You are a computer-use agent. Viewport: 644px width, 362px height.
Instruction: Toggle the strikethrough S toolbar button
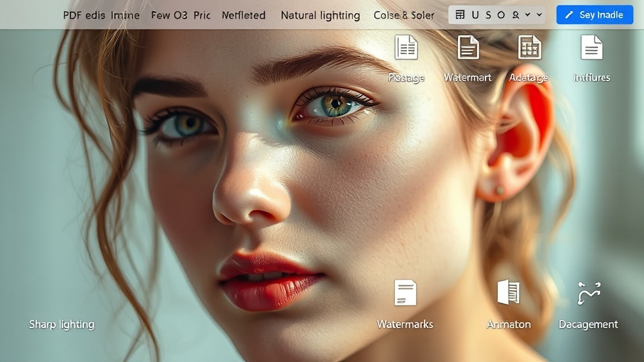(488, 14)
